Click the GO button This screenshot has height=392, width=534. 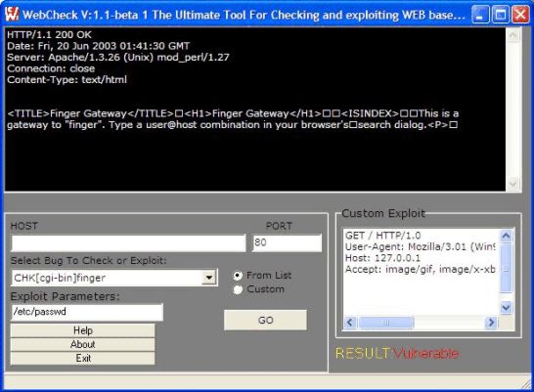(x=265, y=321)
